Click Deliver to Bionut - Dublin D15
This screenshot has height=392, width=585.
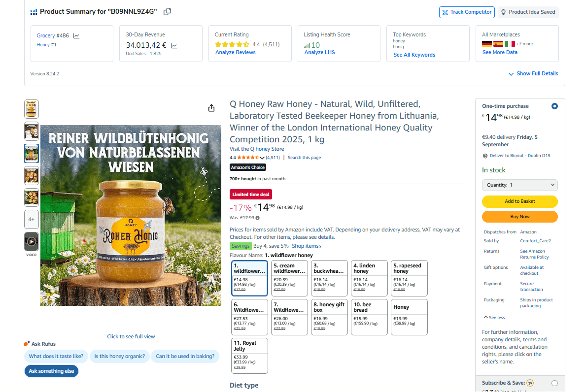tap(520, 156)
